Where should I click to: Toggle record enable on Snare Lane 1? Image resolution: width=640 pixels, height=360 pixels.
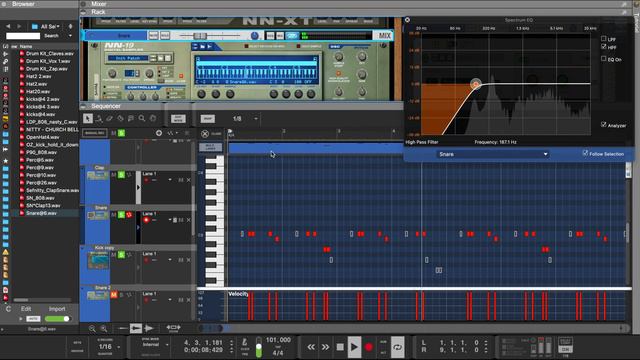(146, 220)
